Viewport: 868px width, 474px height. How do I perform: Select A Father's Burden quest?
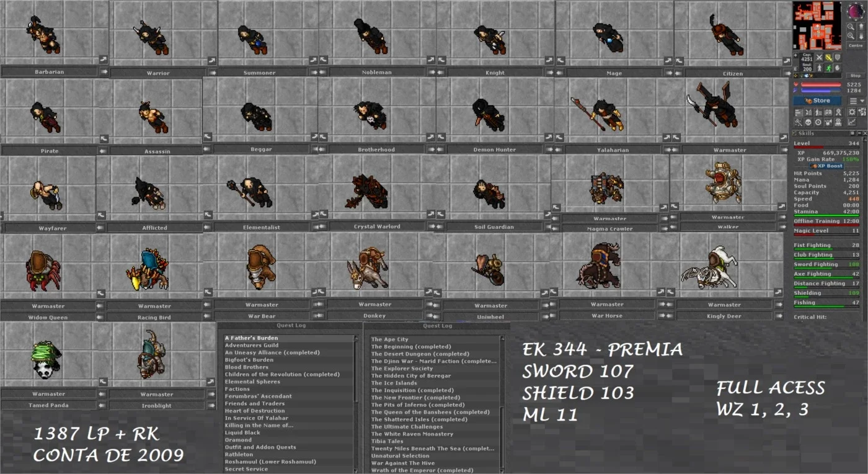pyautogui.click(x=288, y=338)
